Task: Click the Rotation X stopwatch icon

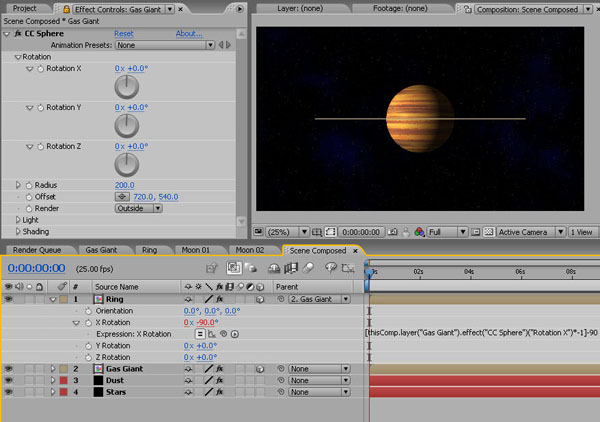Action: [x=41, y=69]
